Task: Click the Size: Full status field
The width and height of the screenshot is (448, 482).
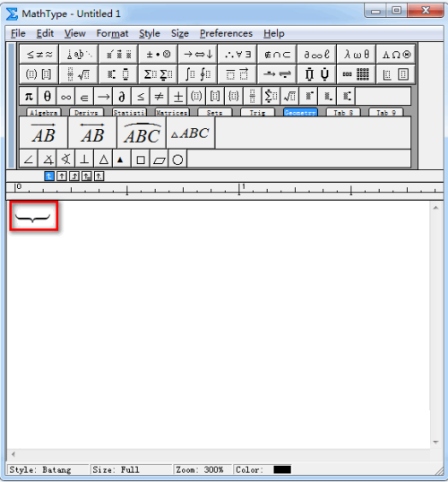Action: pyautogui.click(x=131, y=469)
